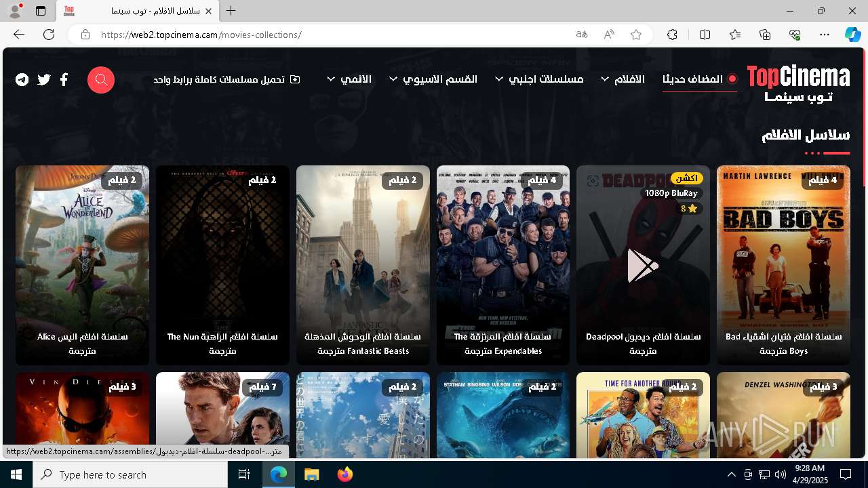Show hidden tray icons chevron
868x488 pixels.
[x=731, y=474]
